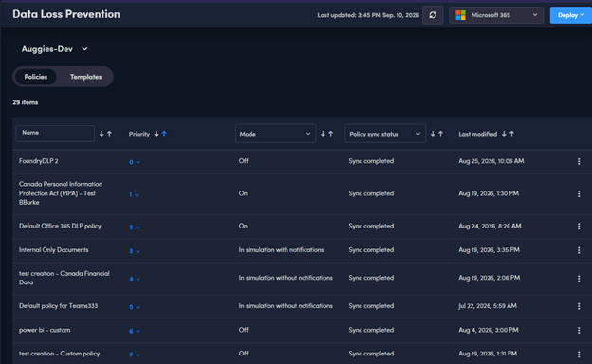Select the FoundryDLP 2 policy name
592x364 pixels.
[39, 161]
